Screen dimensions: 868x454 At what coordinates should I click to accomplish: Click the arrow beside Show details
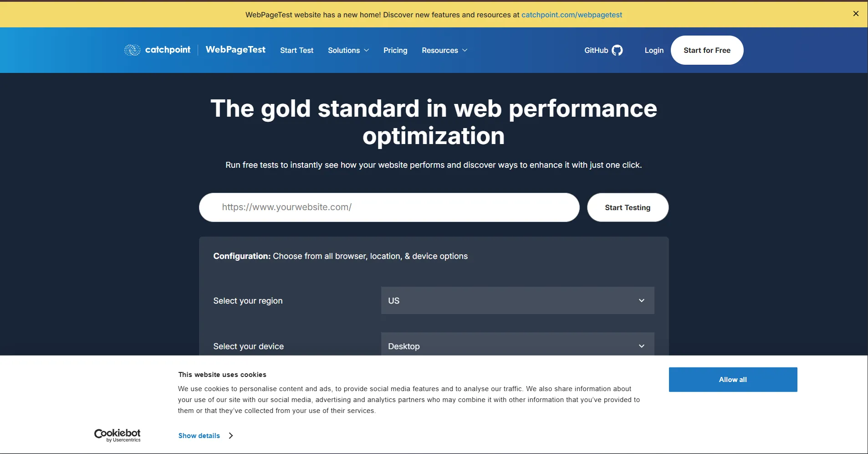point(231,436)
